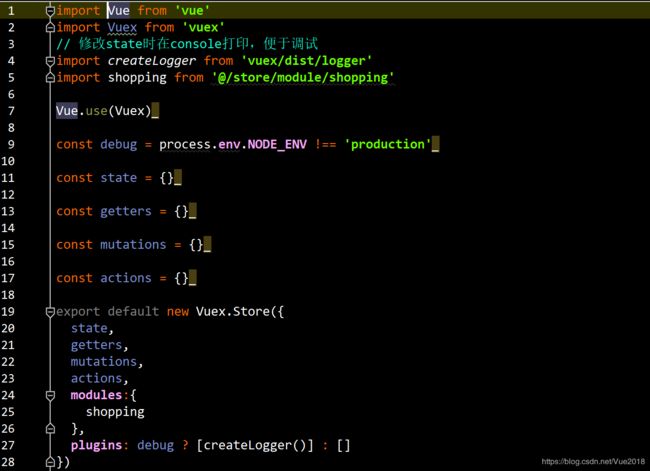
Task: Click 'getters' declaration on line 13
Action: pyautogui.click(x=126, y=211)
